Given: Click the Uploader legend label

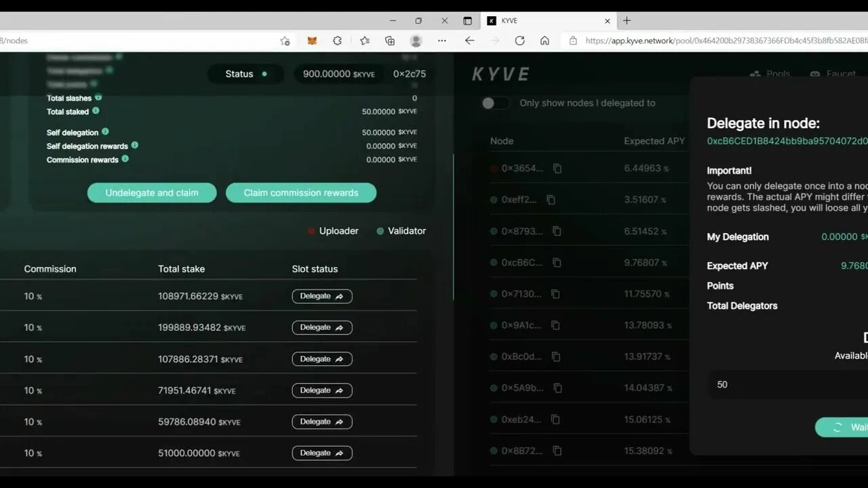Looking at the screenshot, I should [338, 231].
